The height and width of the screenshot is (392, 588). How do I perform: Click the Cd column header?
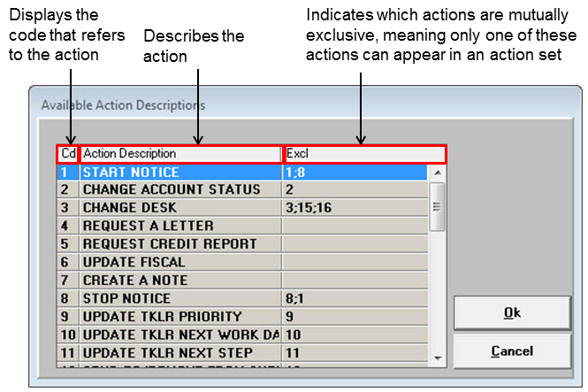point(68,154)
